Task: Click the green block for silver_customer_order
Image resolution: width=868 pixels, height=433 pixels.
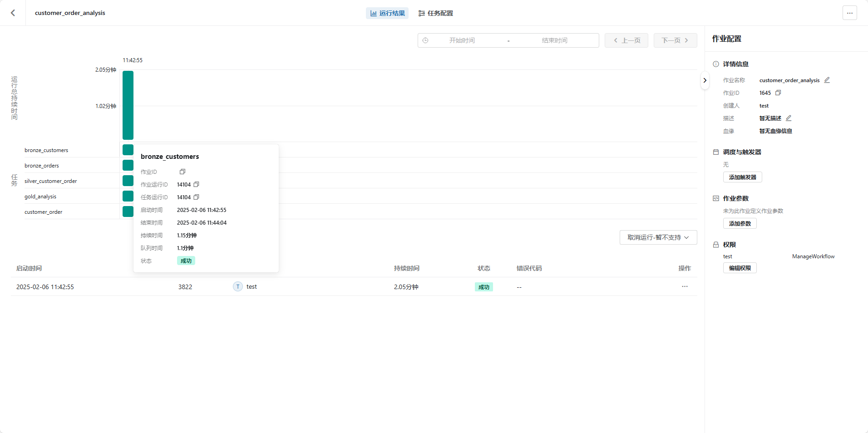Action: (x=128, y=181)
